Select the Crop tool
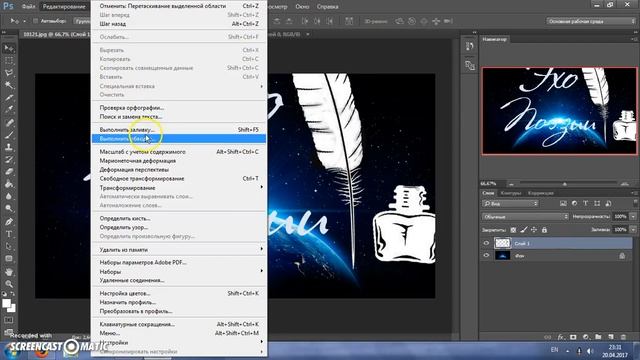 (x=9, y=98)
